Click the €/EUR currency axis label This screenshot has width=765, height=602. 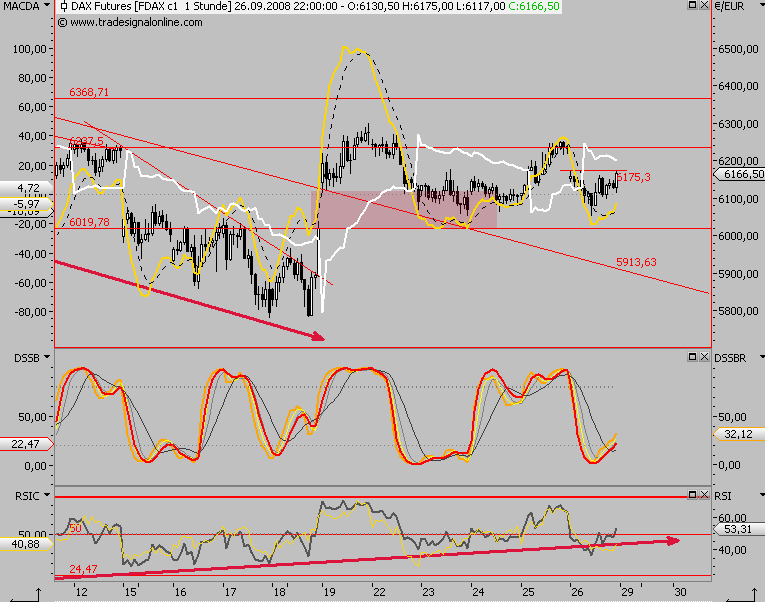[x=730, y=6]
